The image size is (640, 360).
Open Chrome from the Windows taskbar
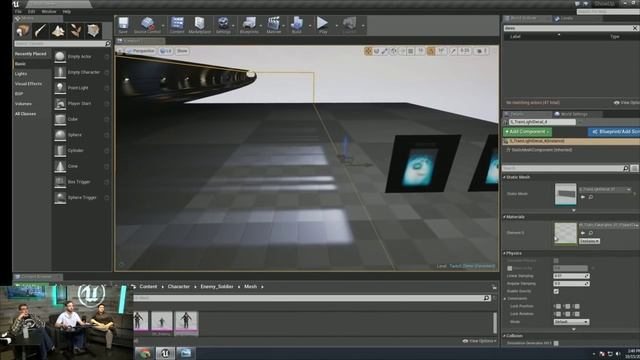tap(144, 353)
